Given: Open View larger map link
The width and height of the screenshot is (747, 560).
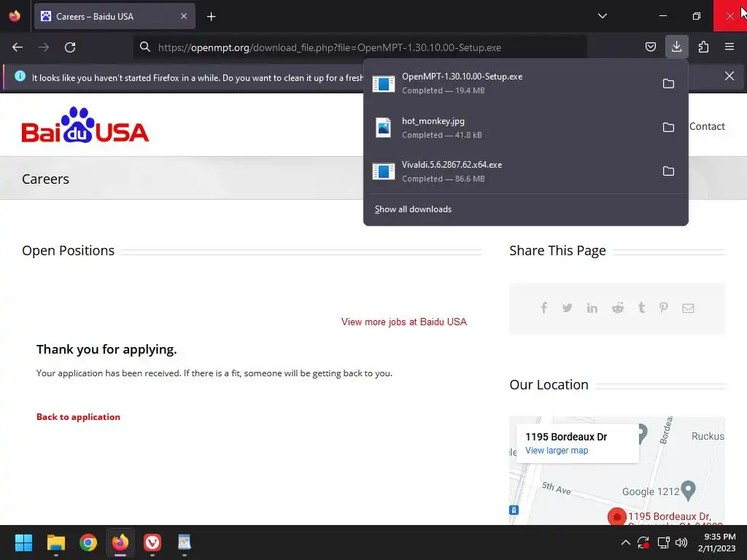Looking at the screenshot, I should (x=557, y=451).
